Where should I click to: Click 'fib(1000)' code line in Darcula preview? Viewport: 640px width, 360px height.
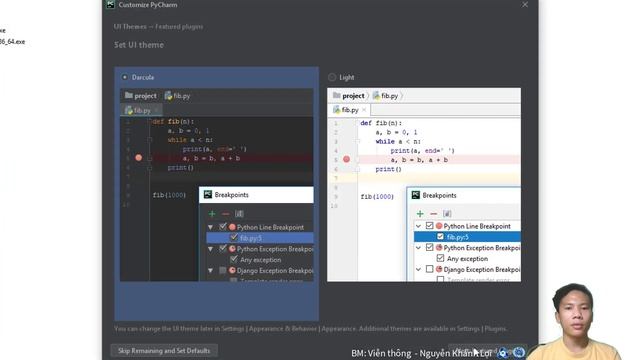169,195
